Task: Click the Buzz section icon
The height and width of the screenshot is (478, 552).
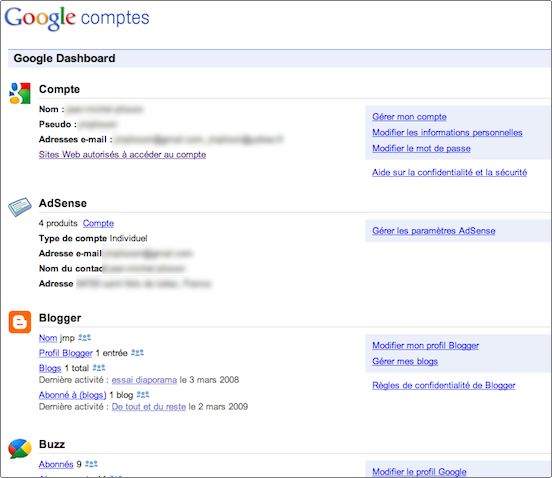Action: pos(20,448)
